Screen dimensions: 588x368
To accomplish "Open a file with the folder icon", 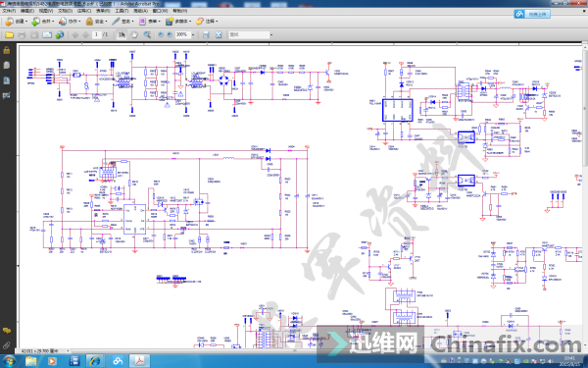I will (x=9, y=35).
